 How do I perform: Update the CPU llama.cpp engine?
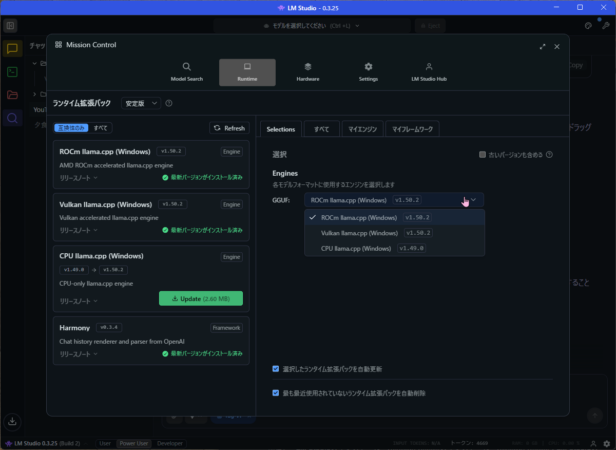point(201,299)
